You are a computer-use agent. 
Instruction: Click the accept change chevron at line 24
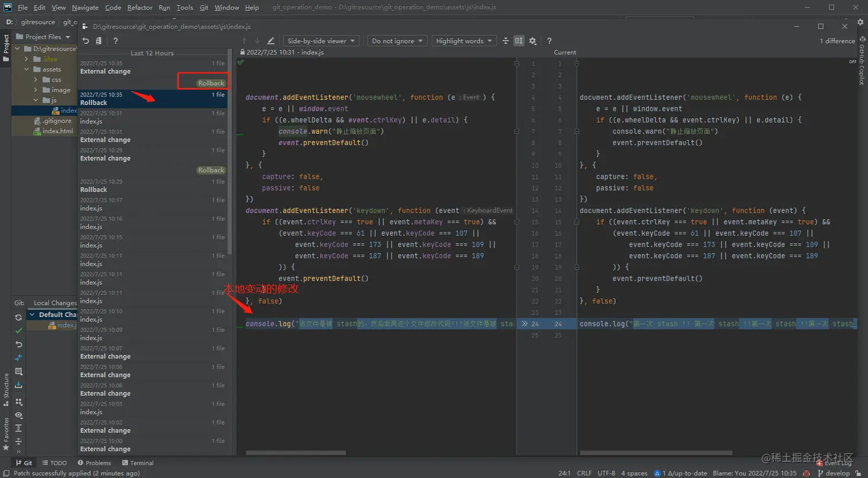pyautogui.click(x=524, y=324)
